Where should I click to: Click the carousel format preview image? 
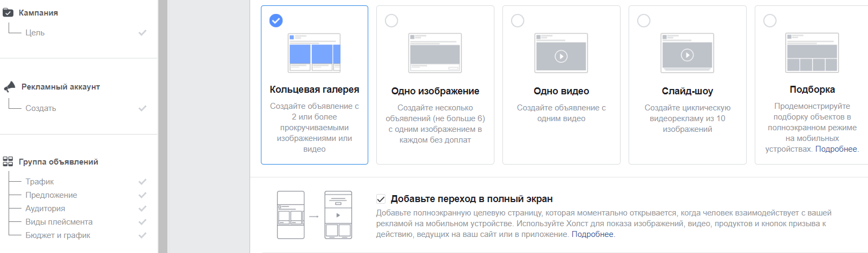click(x=314, y=53)
